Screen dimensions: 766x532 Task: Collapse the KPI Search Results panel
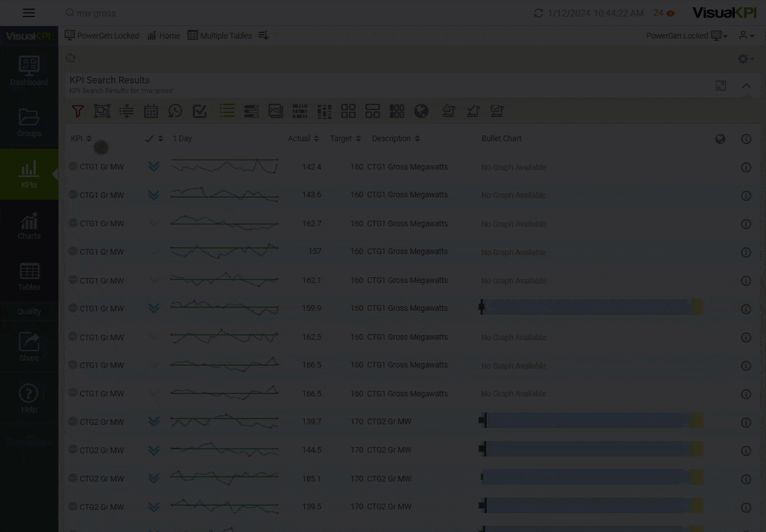click(x=746, y=86)
